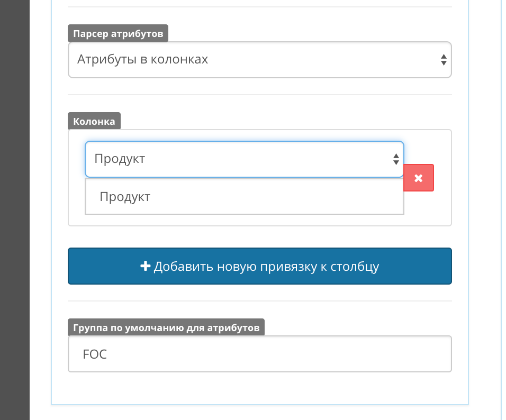Click the "Атрибуты в колонках" selected text
Viewport: 506px width, 420px height.
(142, 59)
